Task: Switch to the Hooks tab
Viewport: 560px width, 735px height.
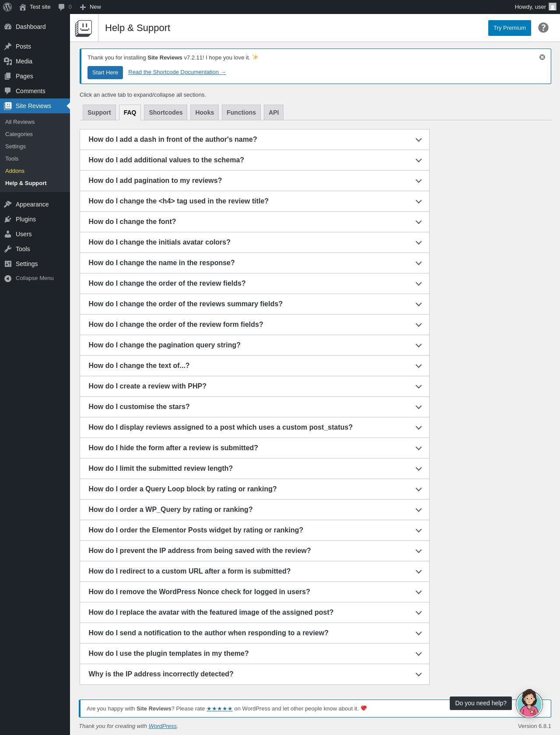Action: pos(205,112)
